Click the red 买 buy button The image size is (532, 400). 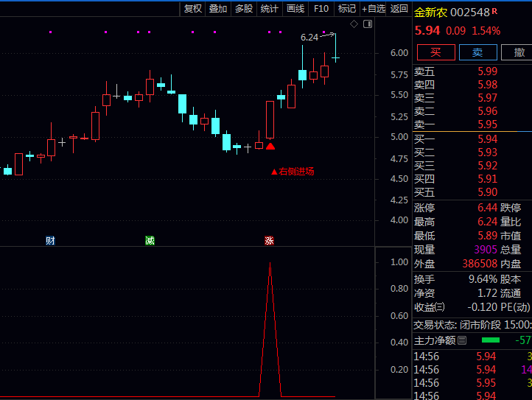tap(436, 52)
